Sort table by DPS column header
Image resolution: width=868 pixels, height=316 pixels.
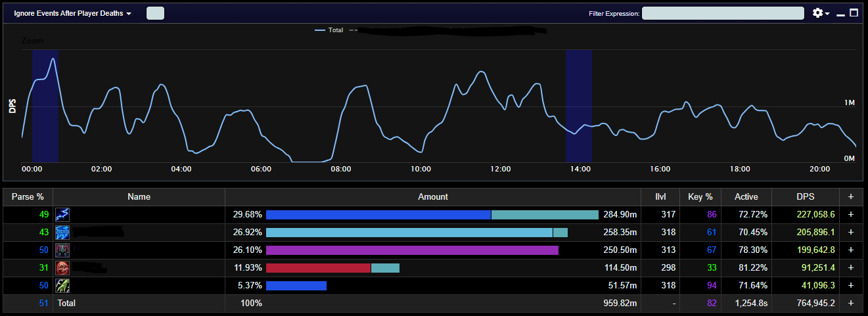[807, 196]
